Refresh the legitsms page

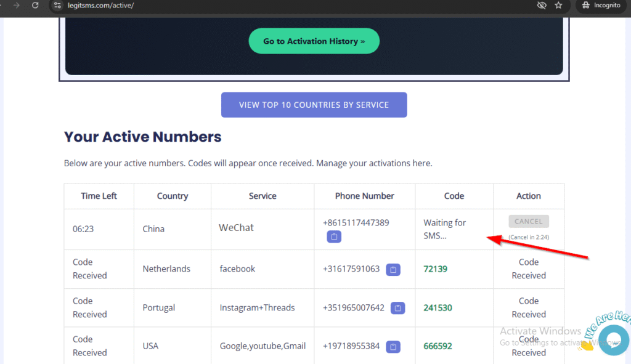(35, 6)
